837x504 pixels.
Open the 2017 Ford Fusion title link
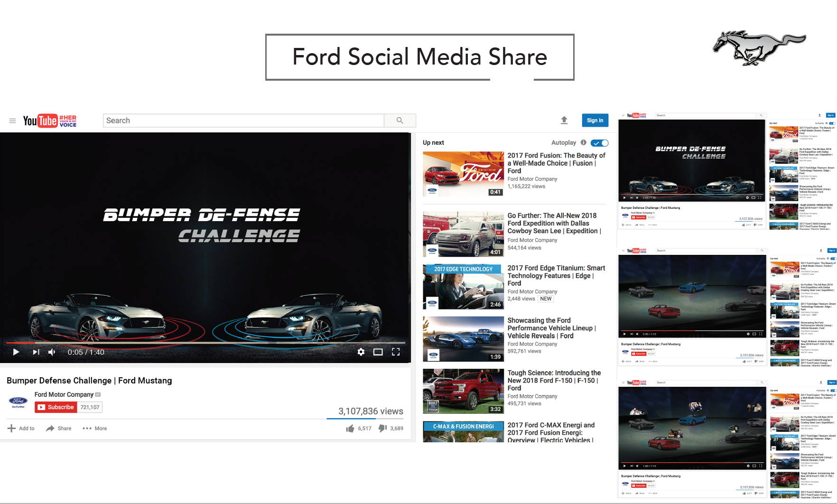click(x=557, y=163)
